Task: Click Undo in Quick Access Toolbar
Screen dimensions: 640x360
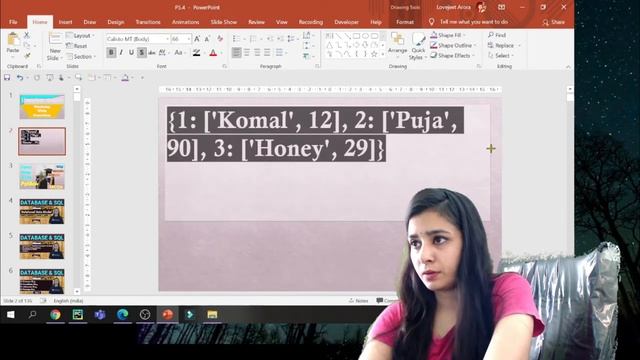Action: 20,77
